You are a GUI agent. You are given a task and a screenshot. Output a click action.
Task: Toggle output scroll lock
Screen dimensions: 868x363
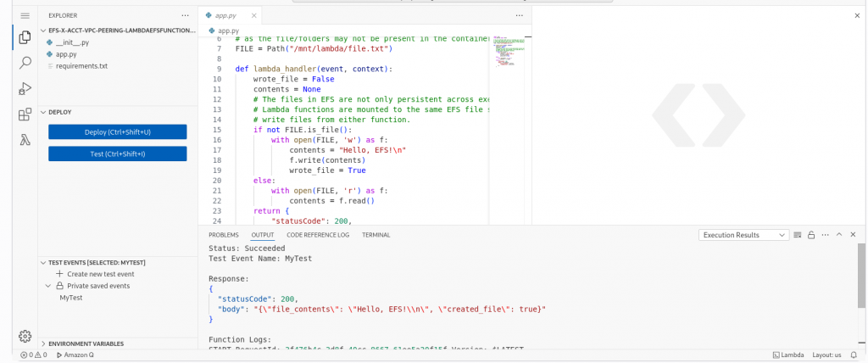[811, 235]
